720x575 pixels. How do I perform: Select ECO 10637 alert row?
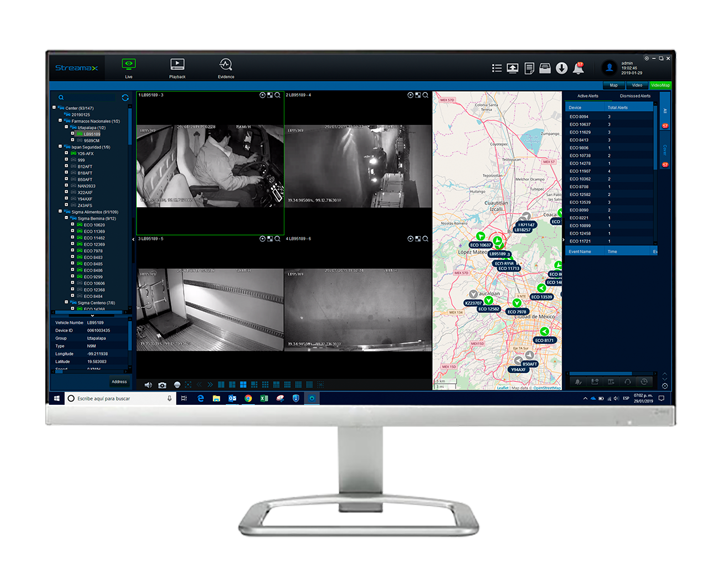609,124
